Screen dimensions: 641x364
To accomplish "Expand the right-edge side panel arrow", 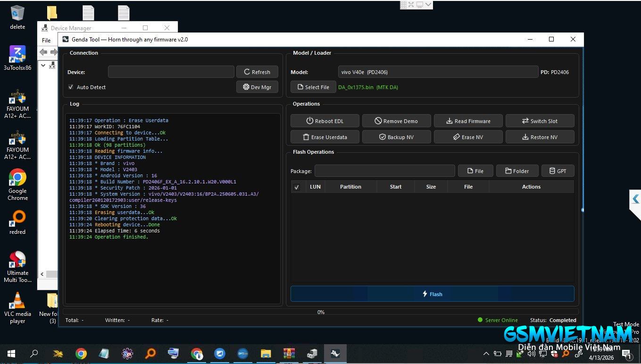I will [635, 199].
